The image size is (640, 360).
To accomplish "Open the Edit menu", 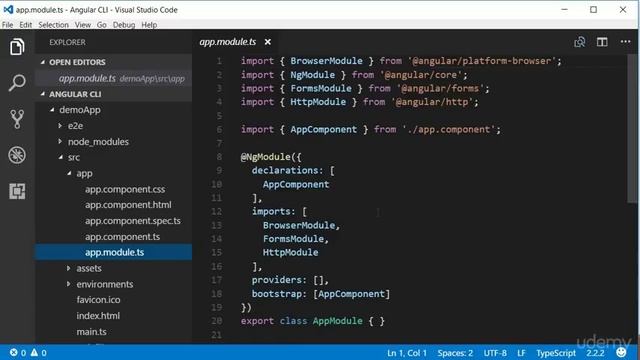I will [x=26, y=25].
